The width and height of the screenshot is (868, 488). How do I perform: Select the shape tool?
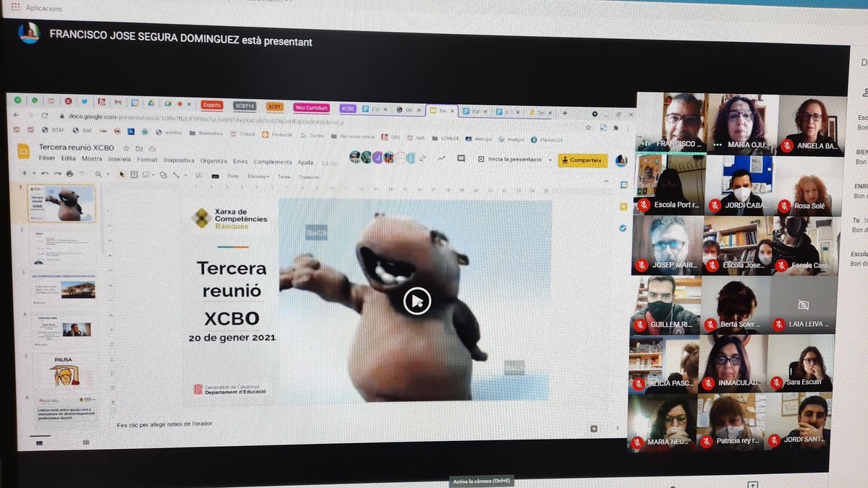(163, 175)
